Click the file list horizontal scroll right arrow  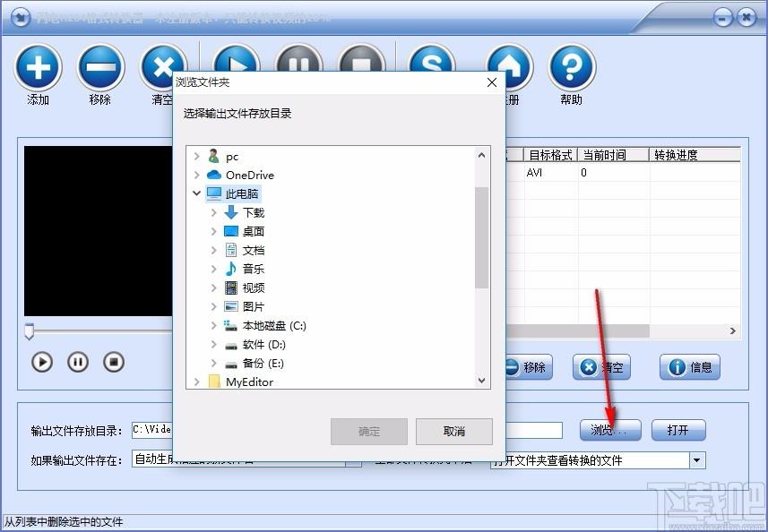(x=733, y=331)
